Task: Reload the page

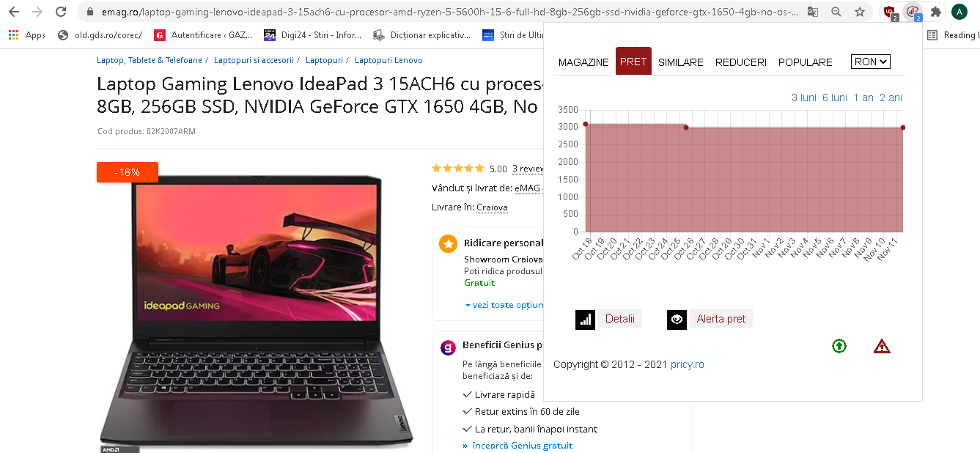Action: click(x=61, y=12)
